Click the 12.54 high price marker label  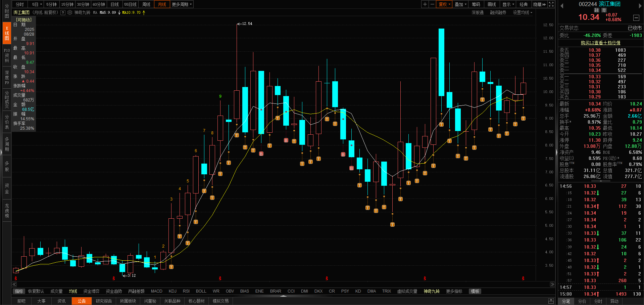(x=247, y=24)
